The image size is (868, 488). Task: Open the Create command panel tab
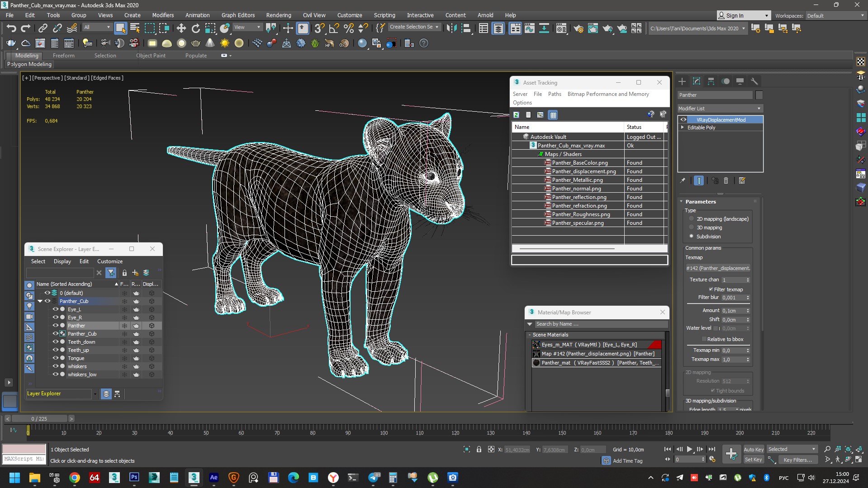point(682,81)
